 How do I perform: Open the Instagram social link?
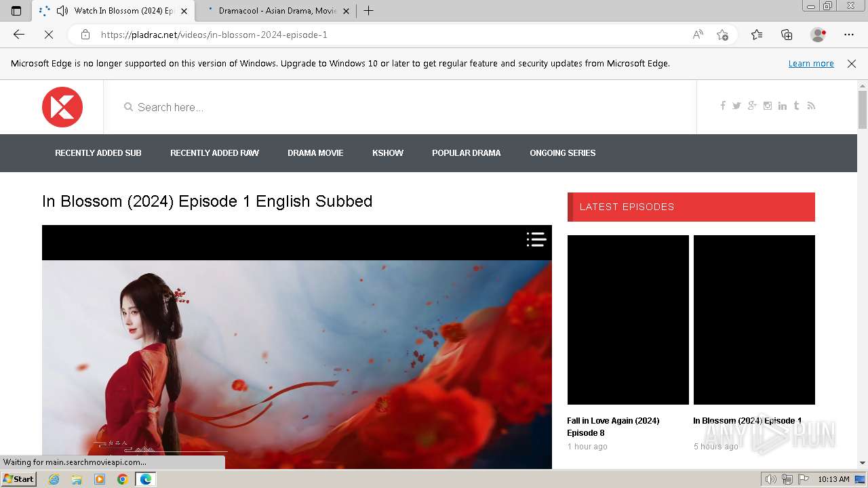point(768,106)
